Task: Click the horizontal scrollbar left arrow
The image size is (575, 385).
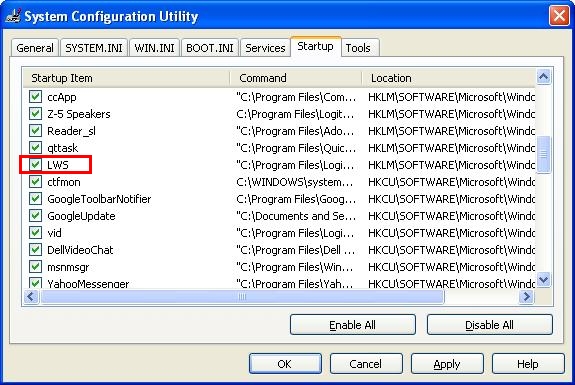Action: pos(31,296)
